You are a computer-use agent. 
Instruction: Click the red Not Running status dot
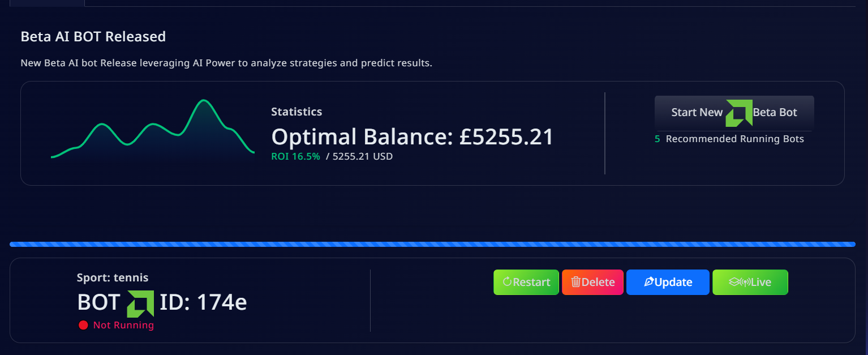(x=83, y=325)
